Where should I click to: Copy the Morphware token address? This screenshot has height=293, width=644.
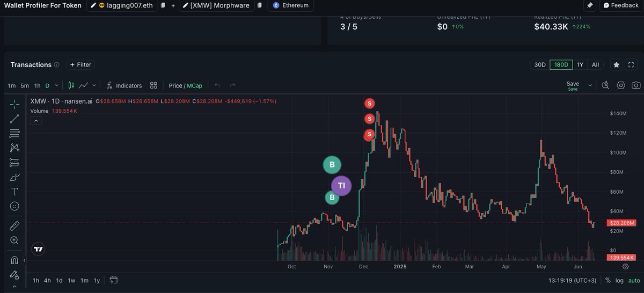click(x=259, y=5)
